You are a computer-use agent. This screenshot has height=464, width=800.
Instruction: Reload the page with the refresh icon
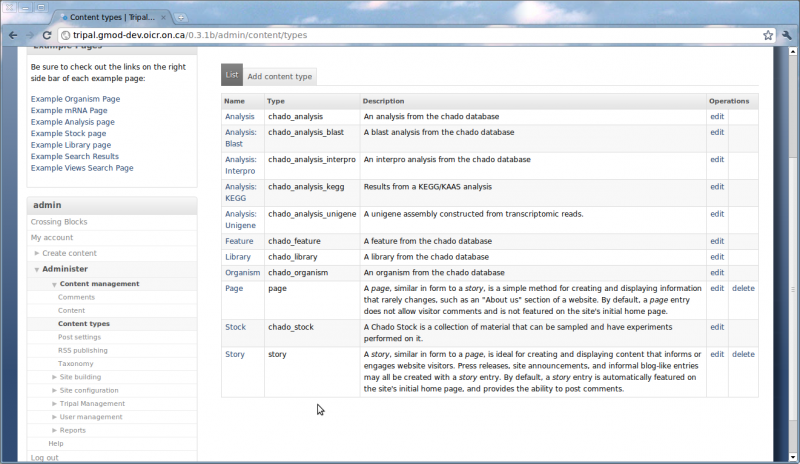click(47, 35)
